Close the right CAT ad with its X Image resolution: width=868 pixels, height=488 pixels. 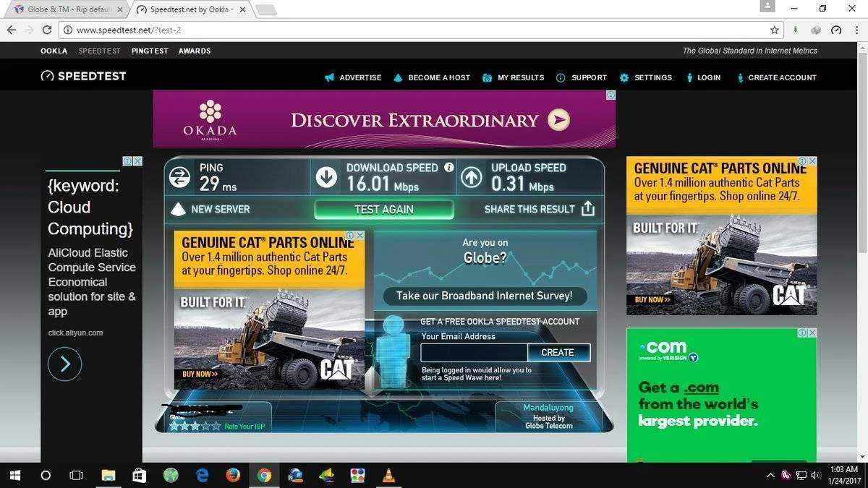(x=812, y=161)
